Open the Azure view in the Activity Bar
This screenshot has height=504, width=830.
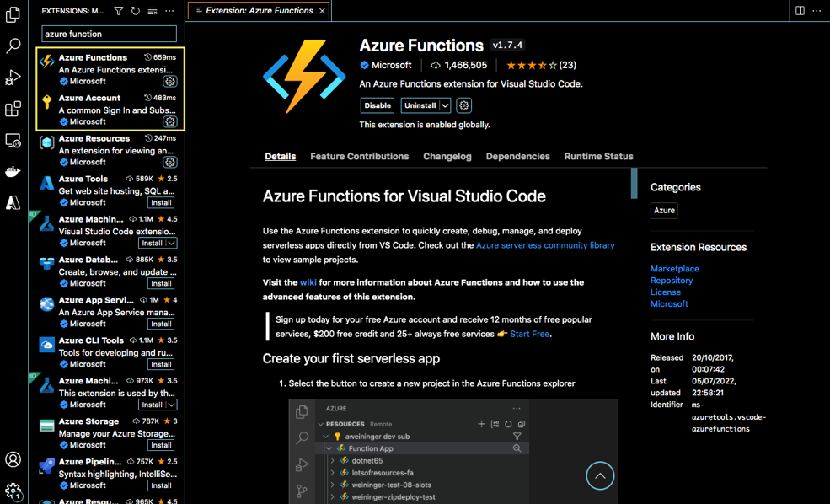tap(12, 202)
